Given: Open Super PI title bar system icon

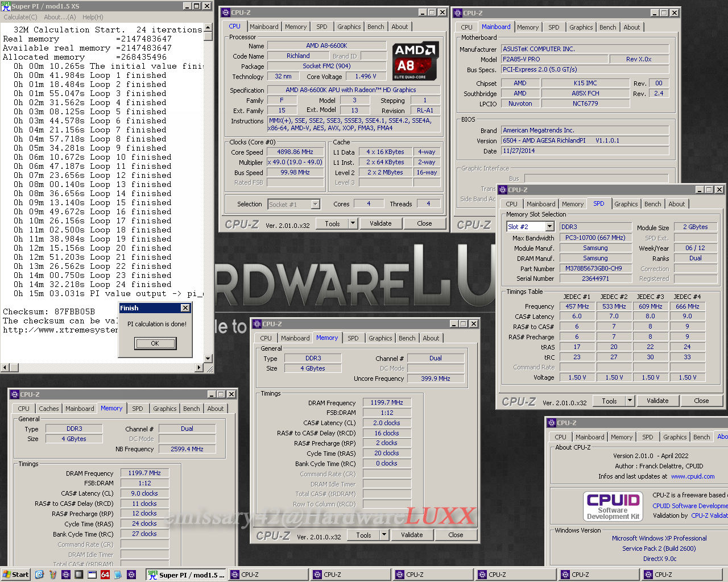Looking at the screenshot, I should [6, 6].
